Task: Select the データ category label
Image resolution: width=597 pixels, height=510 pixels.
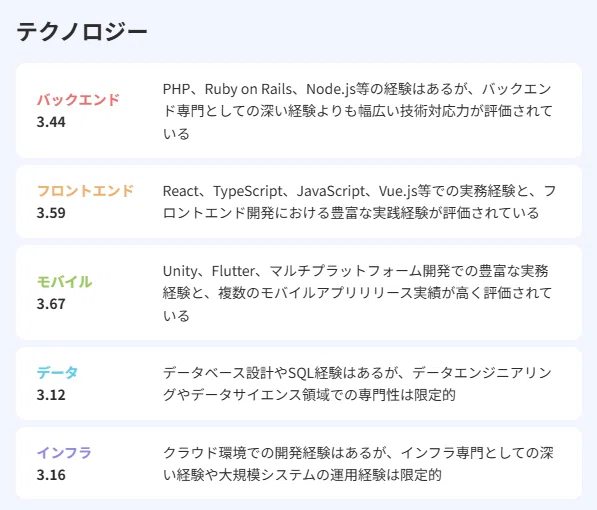Action: (57, 373)
